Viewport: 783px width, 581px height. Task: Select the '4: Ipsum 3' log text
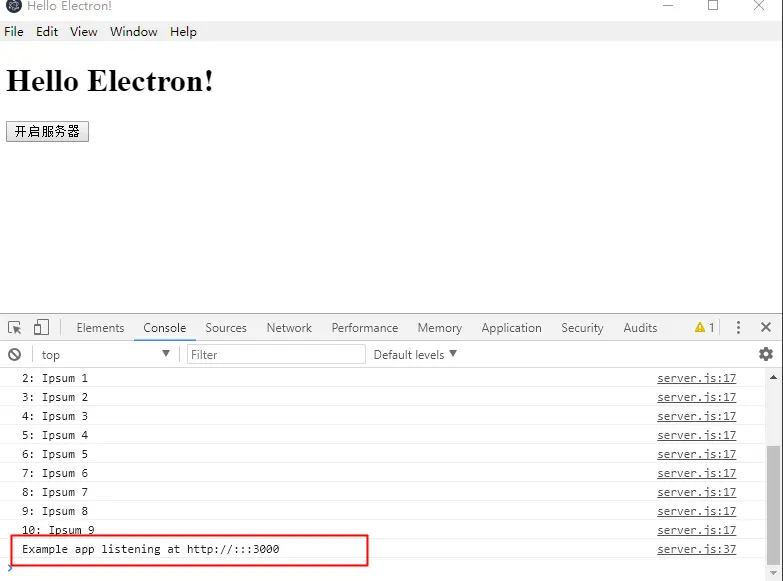(55, 416)
